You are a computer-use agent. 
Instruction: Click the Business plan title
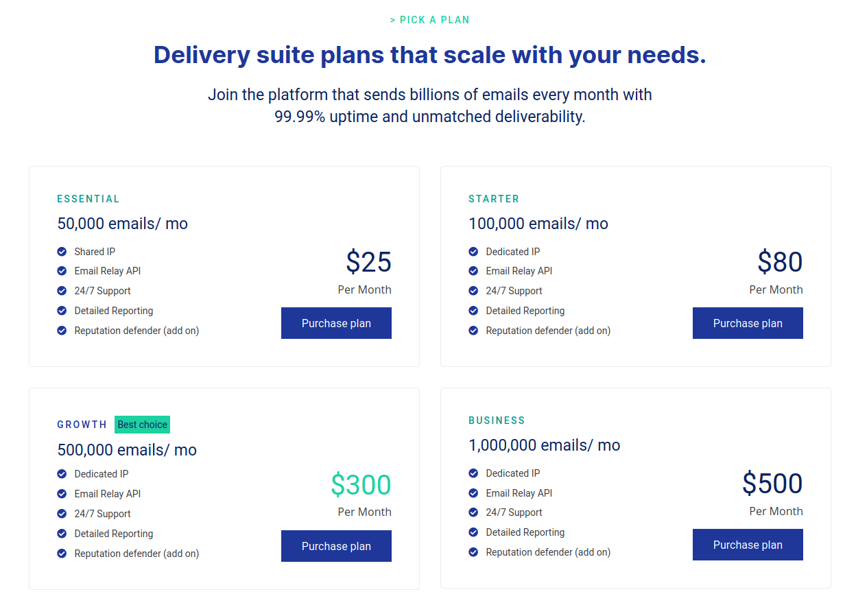(x=497, y=420)
